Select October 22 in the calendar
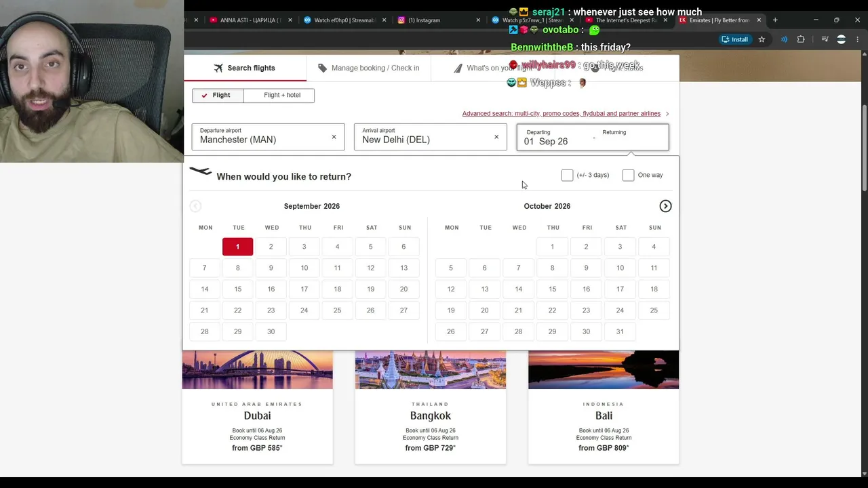 click(552, 310)
